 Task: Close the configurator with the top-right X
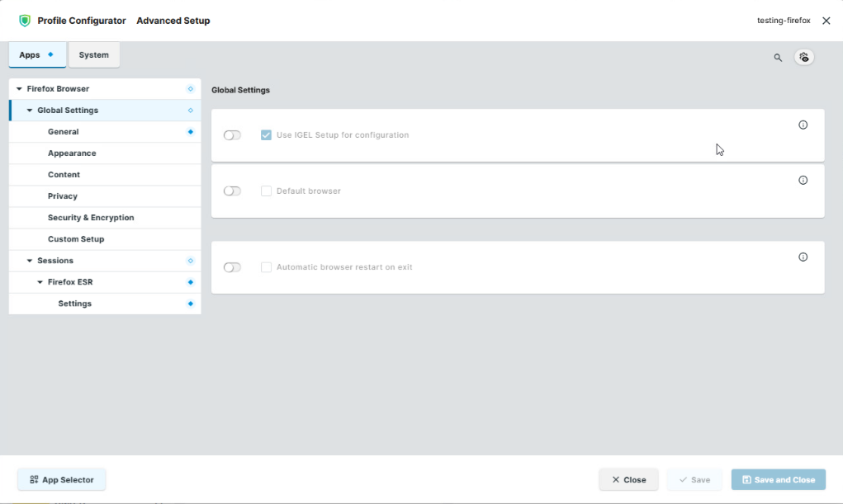click(826, 21)
